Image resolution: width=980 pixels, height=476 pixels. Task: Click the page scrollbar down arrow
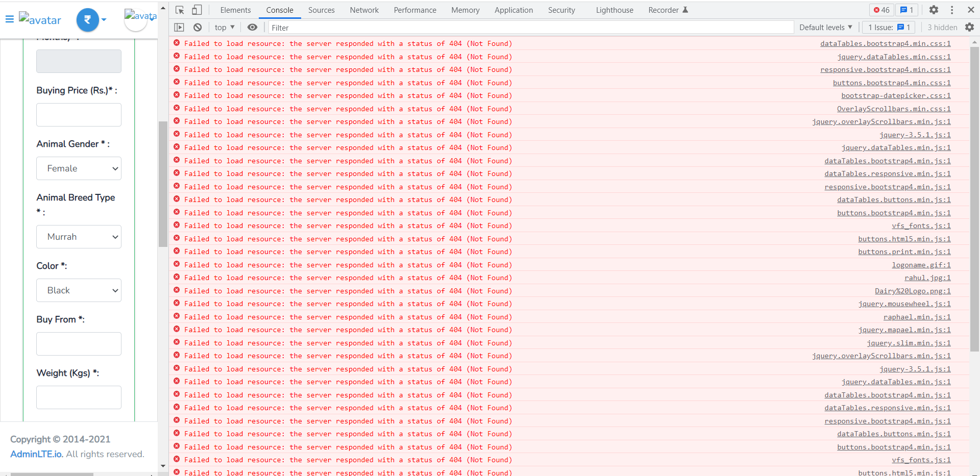pos(163,466)
